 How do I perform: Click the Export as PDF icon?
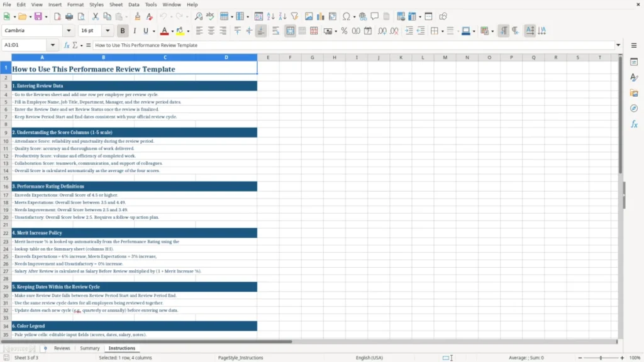pos(57,16)
